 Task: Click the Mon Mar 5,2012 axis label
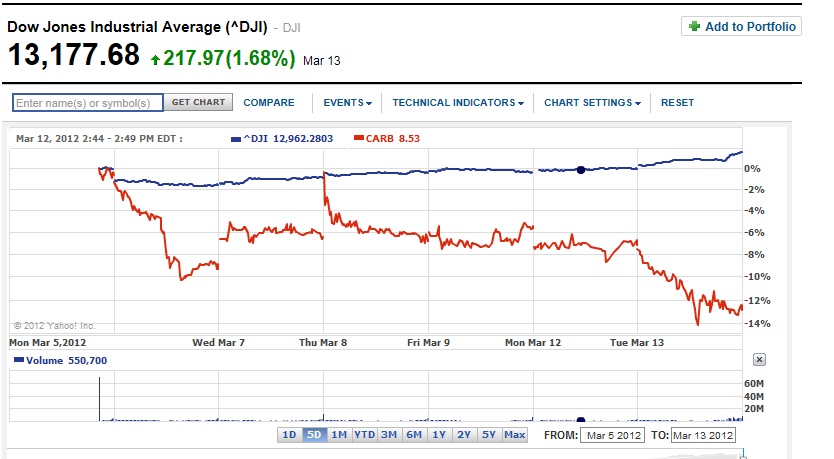48,343
